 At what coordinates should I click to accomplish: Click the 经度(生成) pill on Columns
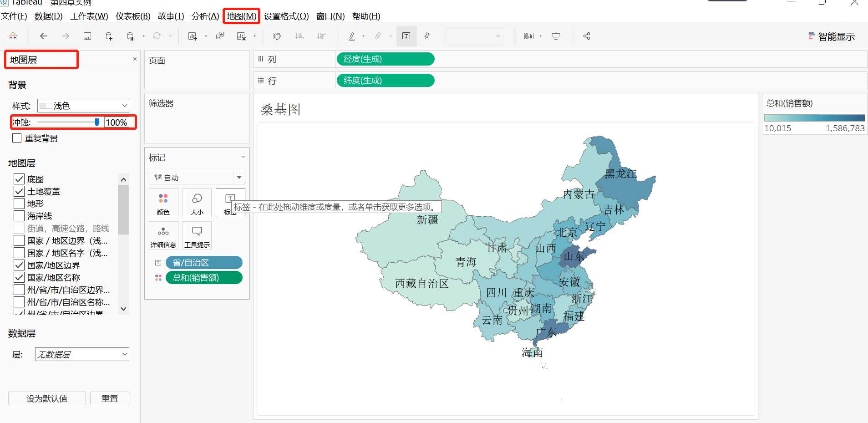pos(386,59)
